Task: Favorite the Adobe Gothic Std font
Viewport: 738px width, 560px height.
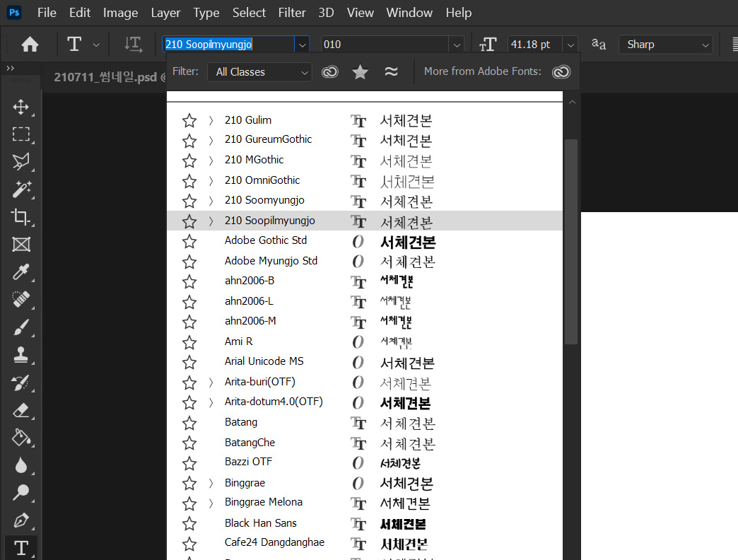Action: pos(189,241)
